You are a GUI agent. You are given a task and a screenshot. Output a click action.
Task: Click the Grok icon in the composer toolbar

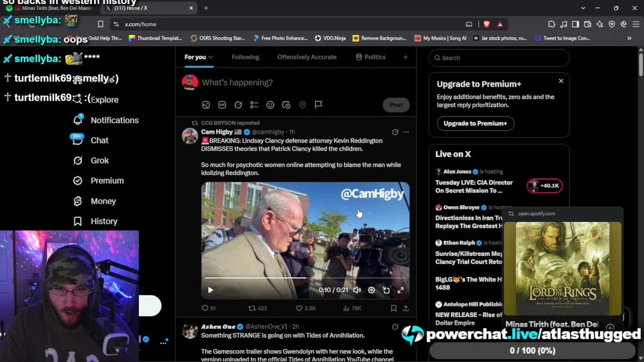click(x=238, y=105)
